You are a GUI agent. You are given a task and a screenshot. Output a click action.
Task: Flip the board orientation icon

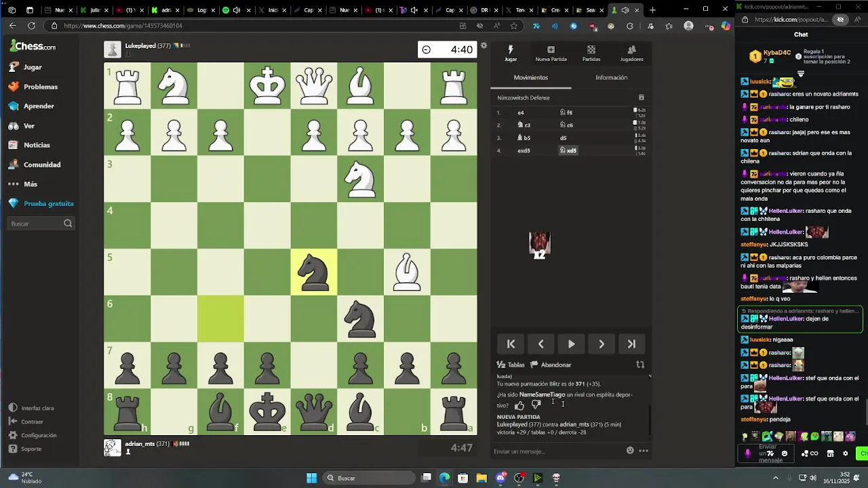(639, 365)
